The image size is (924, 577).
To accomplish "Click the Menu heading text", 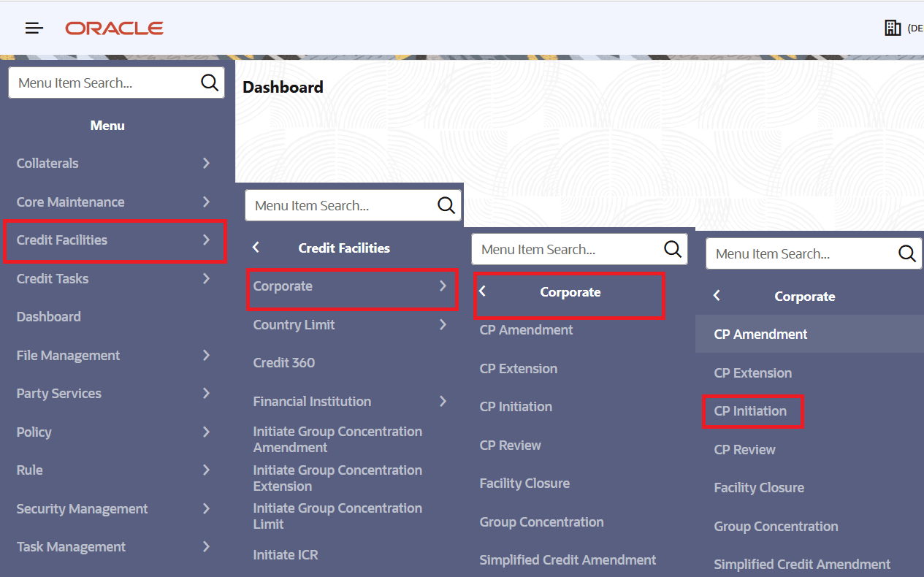I will pyautogui.click(x=107, y=126).
